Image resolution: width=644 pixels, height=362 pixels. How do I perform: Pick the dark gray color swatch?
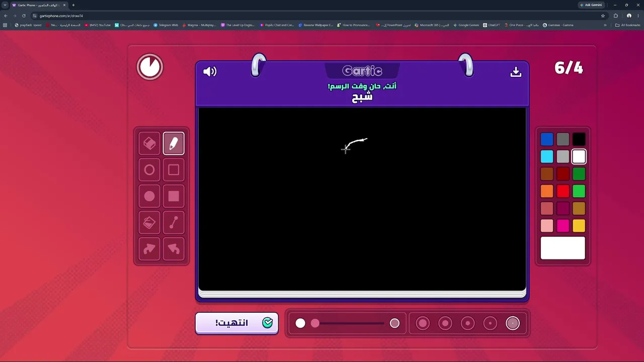click(x=563, y=139)
